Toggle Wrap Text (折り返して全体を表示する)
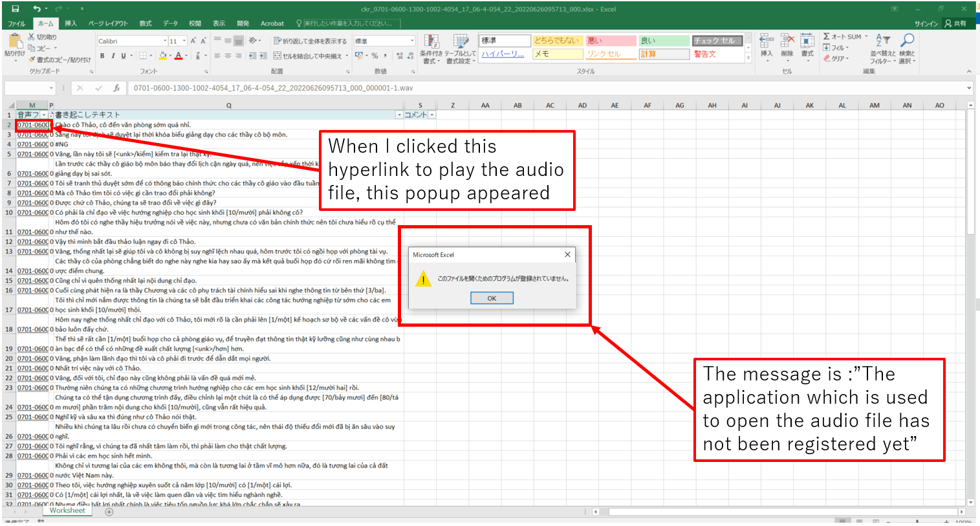 [310, 41]
